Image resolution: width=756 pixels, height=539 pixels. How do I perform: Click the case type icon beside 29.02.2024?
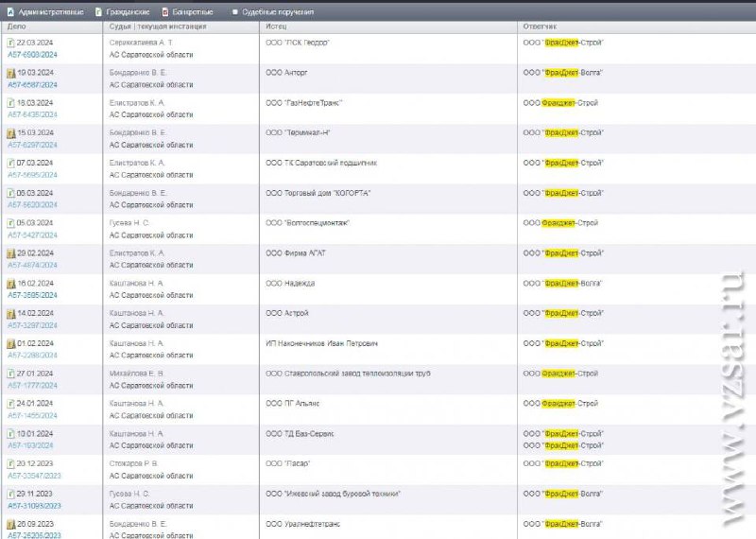point(11,253)
